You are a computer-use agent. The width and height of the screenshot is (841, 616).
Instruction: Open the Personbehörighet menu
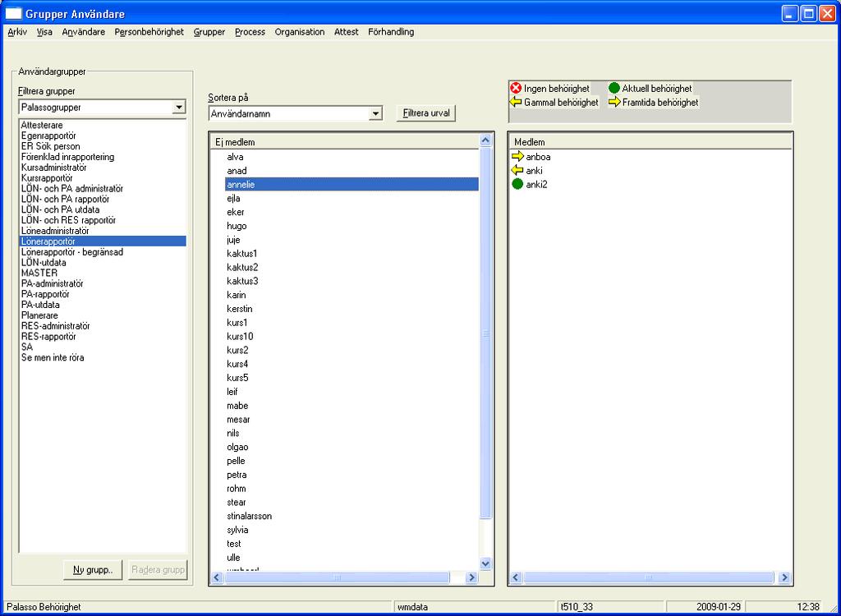pyautogui.click(x=149, y=32)
